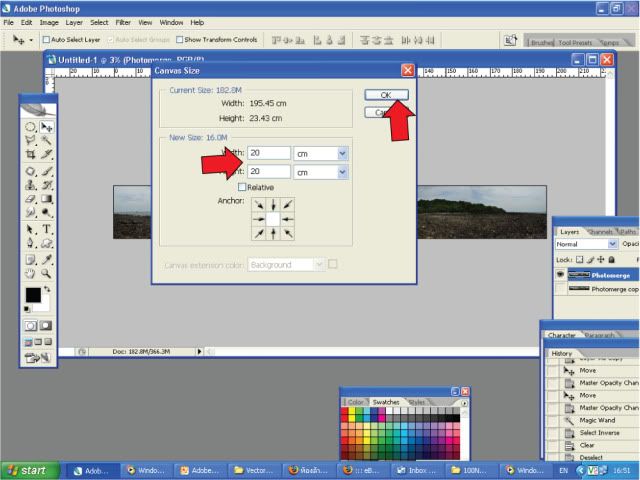Image resolution: width=640 pixels, height=480 pixels.
Task: Open the height units dropdown
Action: coord(342,172)
